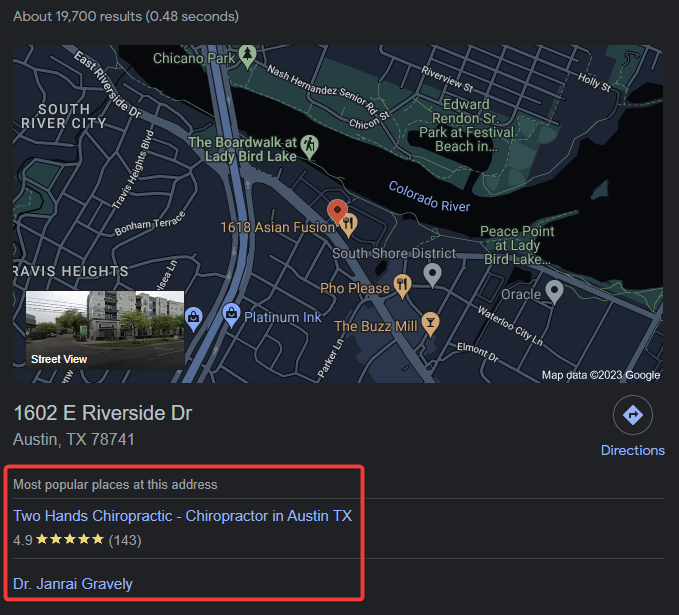This screenshot has width=679, height=615.
Task: Open the Street View thumbnail
Action: [105, 330]
